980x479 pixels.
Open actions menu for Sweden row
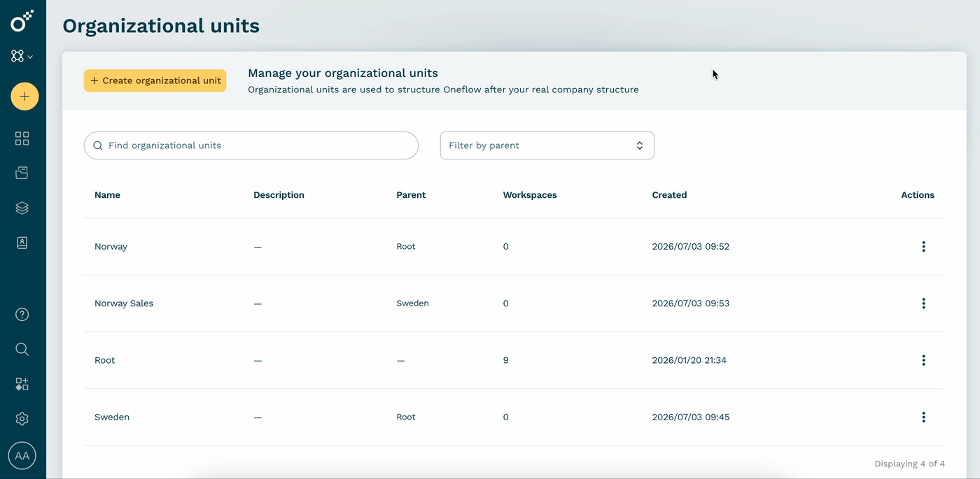click(x=923, y=417)
